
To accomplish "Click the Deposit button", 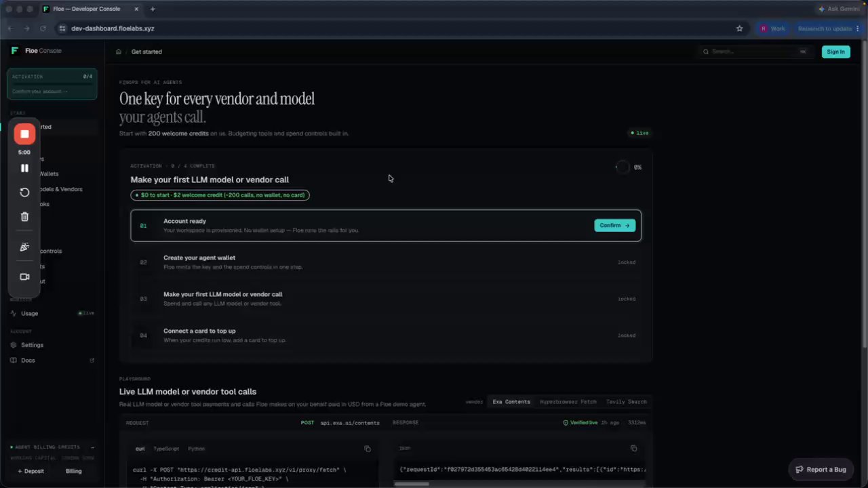I will (x=31, y=471).
